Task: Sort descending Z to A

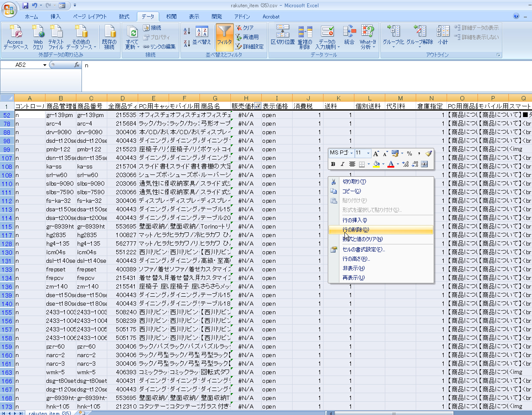Action: (187, 43)
